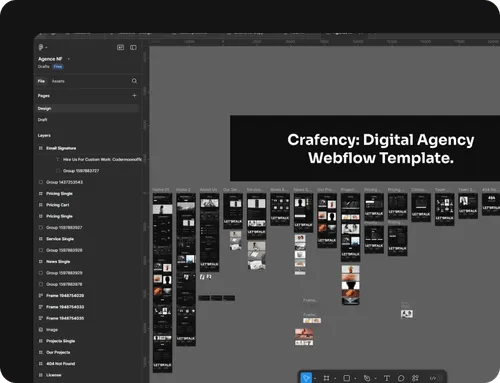Viewport: 500px width, 383px height.
Task: Select the Frame 1948754035 layer
Action: 65,318
